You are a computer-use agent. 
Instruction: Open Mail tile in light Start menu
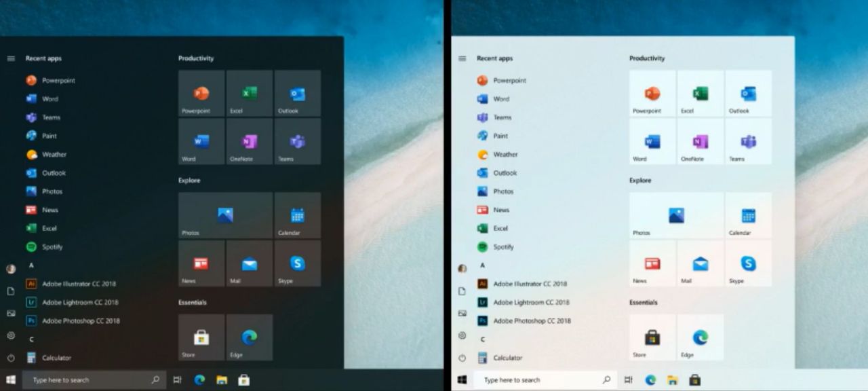[701, 263]
